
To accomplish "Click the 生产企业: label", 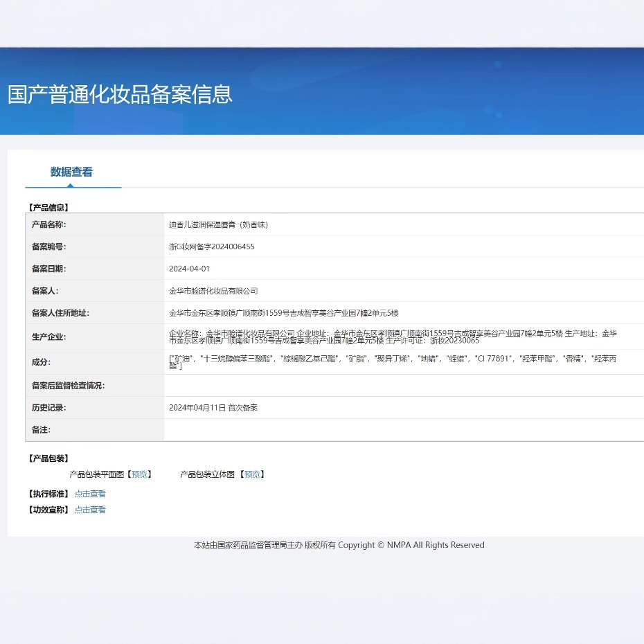I will pyautogui.click(x=49, y=337).
